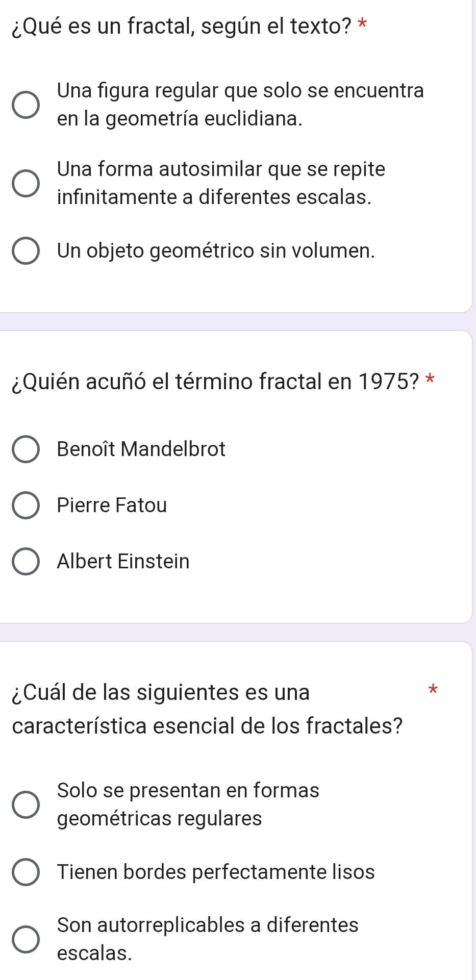Click the 'Pierre Fatou' answer label text
The height and width of the screenshot is (980, 476).
[x=112, y=505]
